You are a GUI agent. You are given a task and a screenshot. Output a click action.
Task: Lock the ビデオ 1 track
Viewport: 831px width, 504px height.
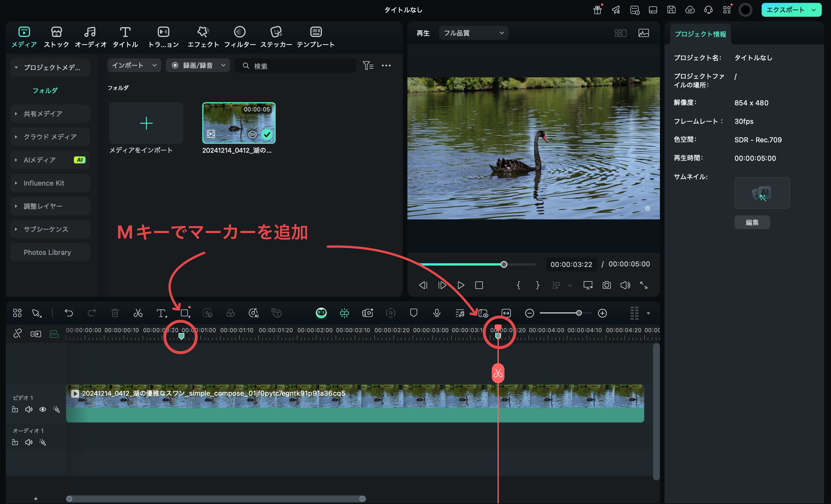pos(15,409)
